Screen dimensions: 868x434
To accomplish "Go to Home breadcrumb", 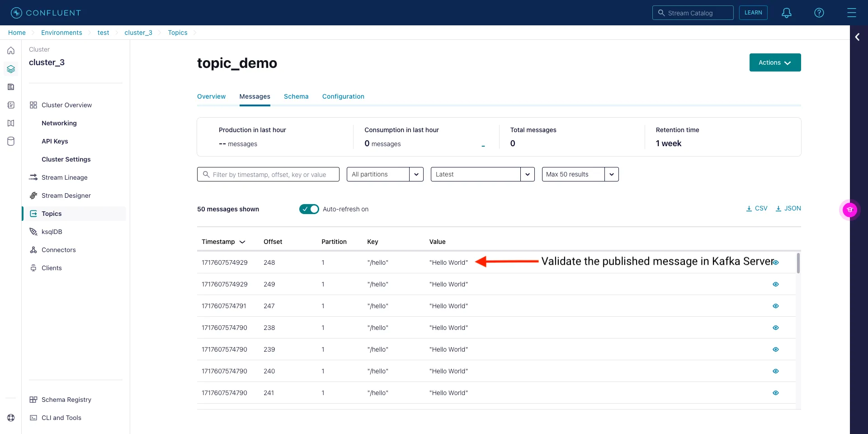I will 17,33.
